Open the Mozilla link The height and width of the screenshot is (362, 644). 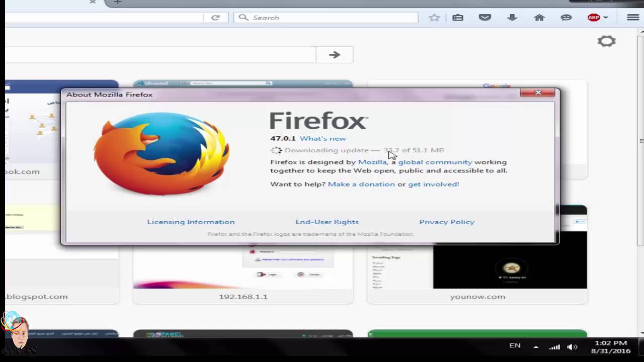372,162
